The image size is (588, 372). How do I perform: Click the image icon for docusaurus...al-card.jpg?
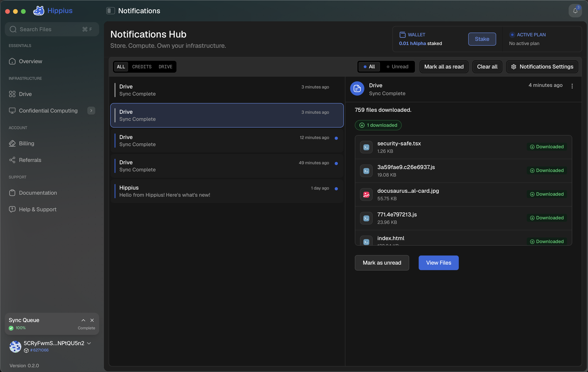pyautogui.click(x=366, y=194)
